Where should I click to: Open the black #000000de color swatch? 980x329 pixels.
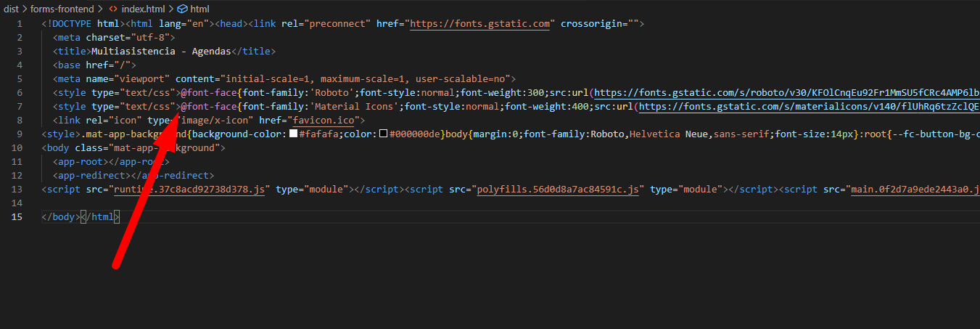(384, 134)
